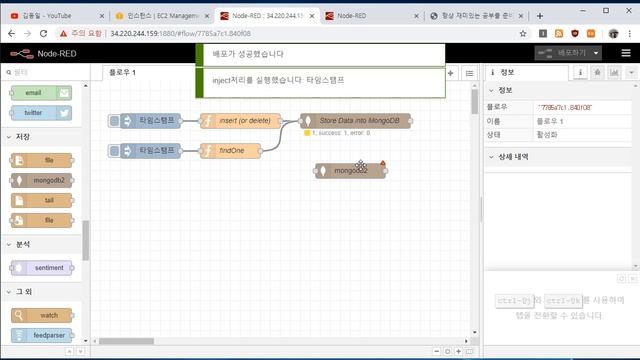Click the canvas horizontal scrollbar
The height and width of the screenshot is (360, 640).
pos(127,341)
